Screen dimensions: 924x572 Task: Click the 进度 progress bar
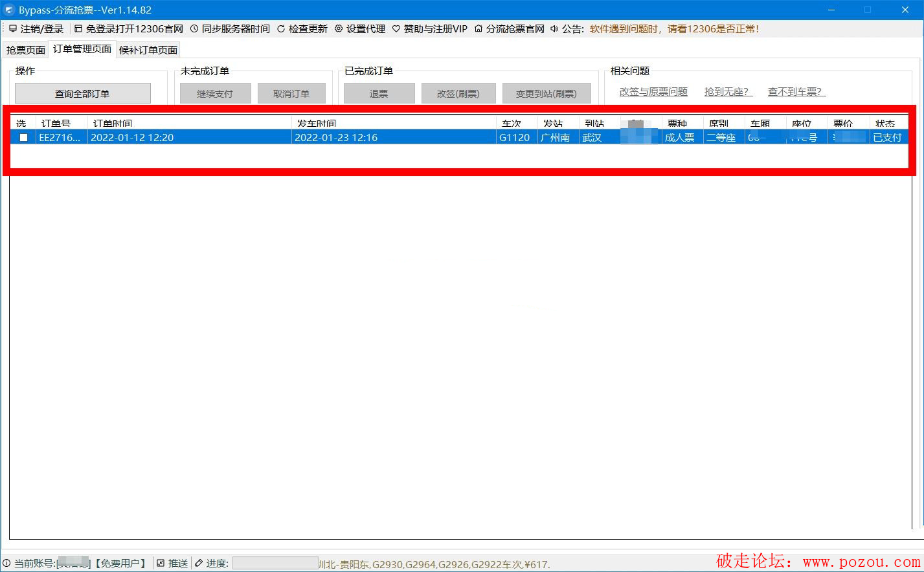[275, 564]
